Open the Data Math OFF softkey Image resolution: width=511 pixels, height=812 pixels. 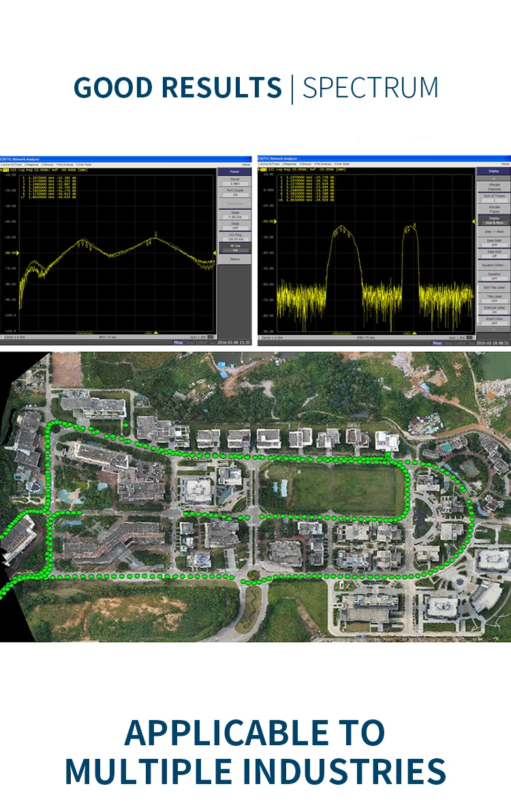(x=494, y=243)
